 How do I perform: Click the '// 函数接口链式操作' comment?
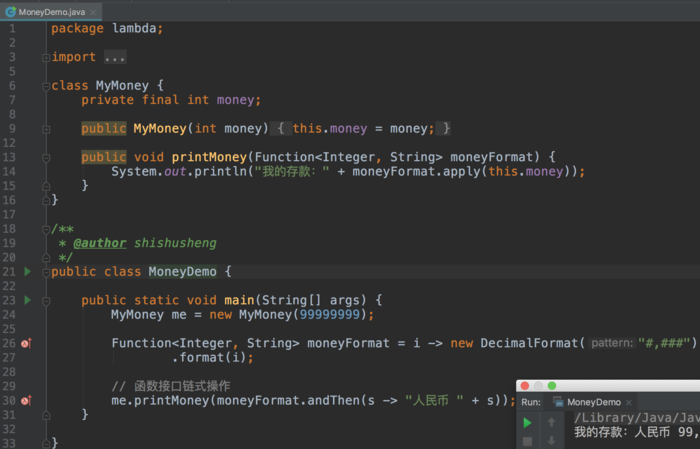(x=171, y=386)
